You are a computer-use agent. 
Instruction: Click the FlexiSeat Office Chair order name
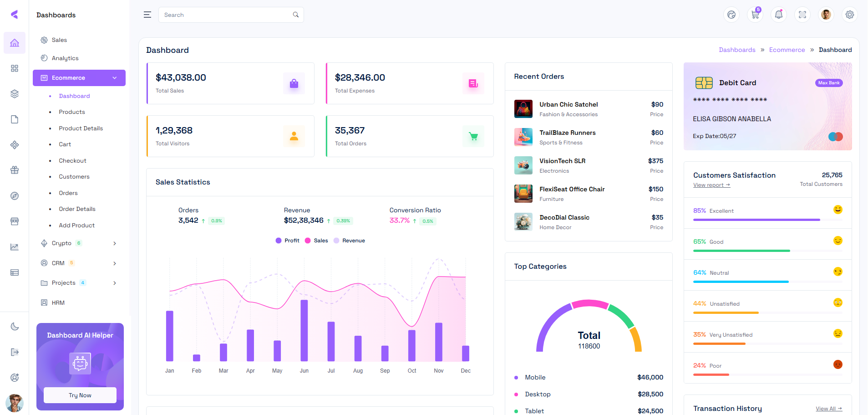(572, 190)
